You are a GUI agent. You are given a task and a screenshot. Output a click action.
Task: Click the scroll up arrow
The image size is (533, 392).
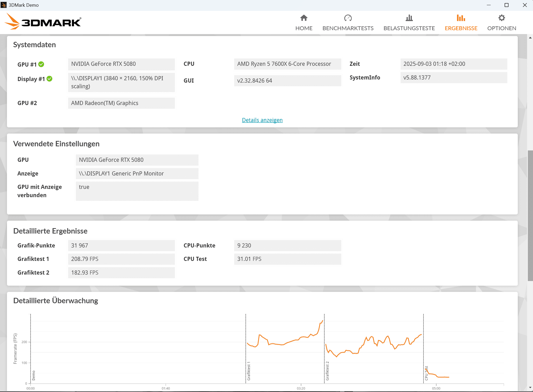(x=530, y=38)
